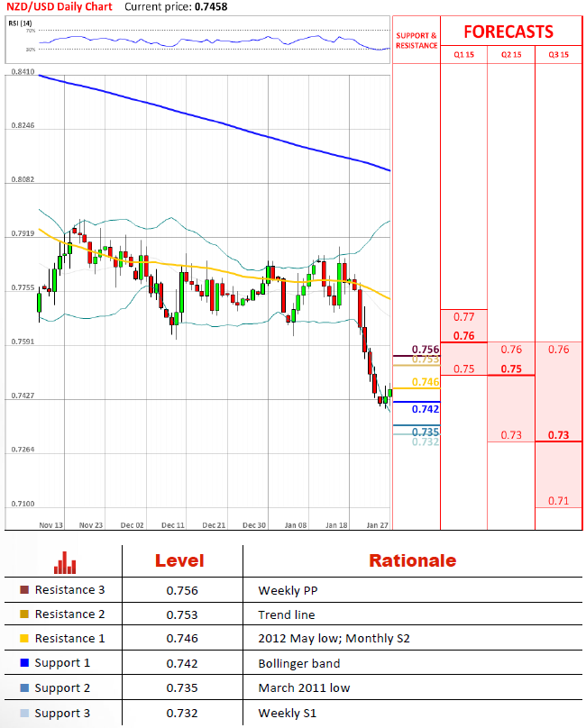Click the Resistance 1 row label
The image size is (586, 728).
[x=69, y=638]
